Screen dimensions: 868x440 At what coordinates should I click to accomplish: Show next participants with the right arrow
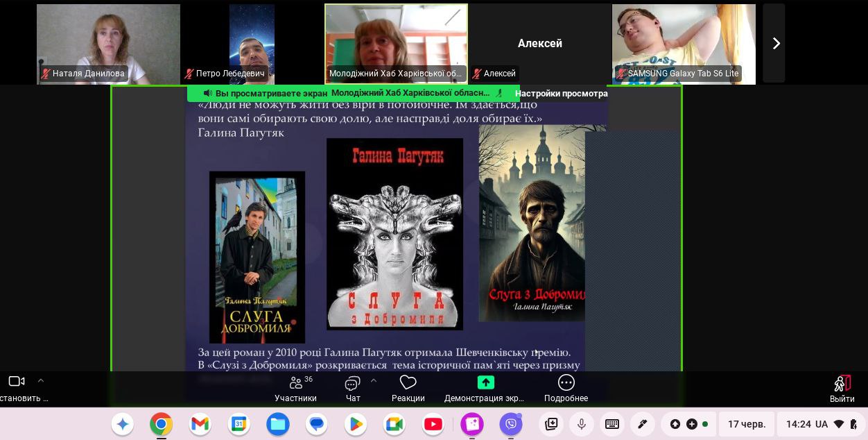coord(776,44)
